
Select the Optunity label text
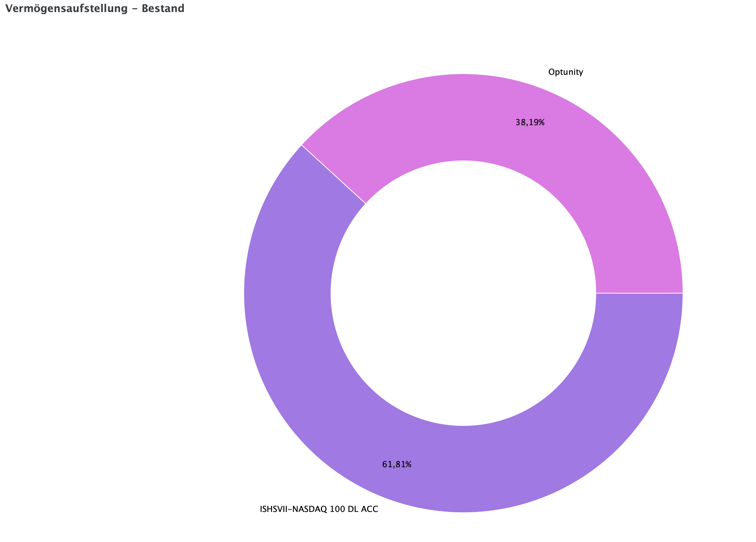(565, 72)
